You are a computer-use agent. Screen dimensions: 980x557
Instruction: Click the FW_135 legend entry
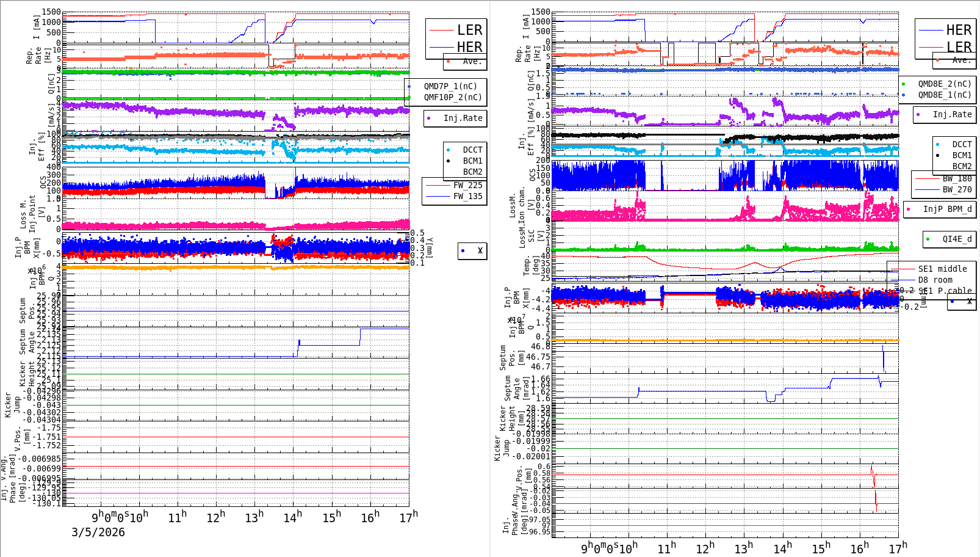tap(455, 196)
